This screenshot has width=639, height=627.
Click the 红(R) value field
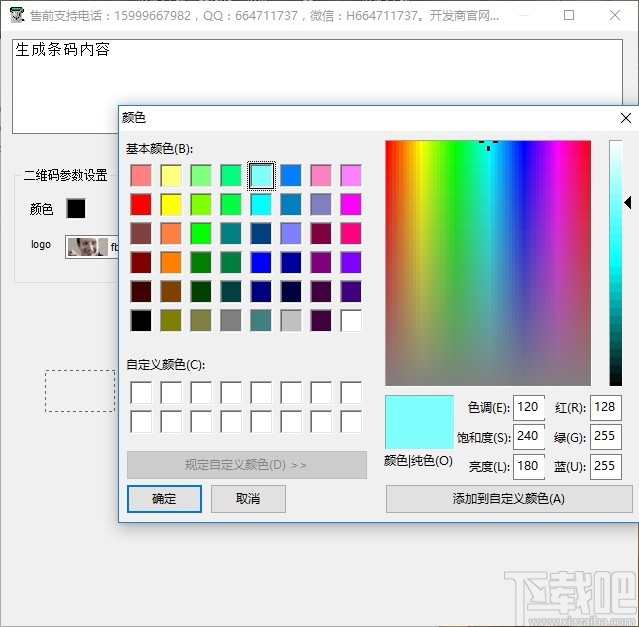click(x=606, y=407)
